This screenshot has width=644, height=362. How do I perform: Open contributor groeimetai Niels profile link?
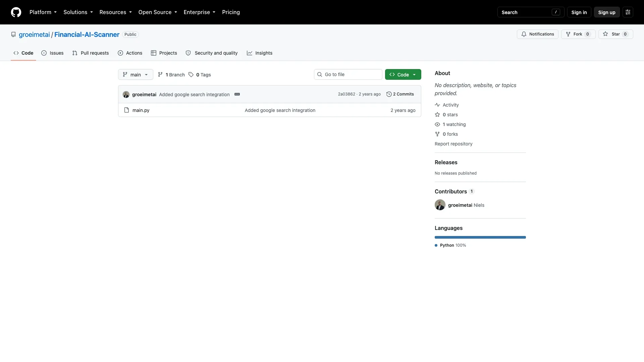coord(466,205)
